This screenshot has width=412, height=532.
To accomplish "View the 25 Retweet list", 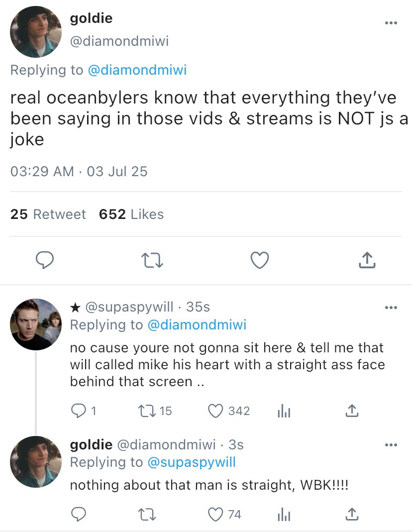I will [x=48, y=214].
